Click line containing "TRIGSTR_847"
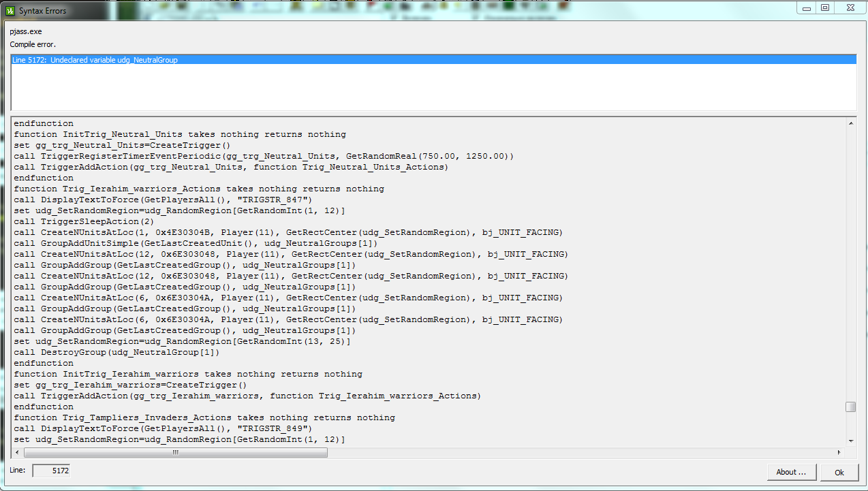The width and height of the screenshot is (868, 491). (x=163, y=200)
